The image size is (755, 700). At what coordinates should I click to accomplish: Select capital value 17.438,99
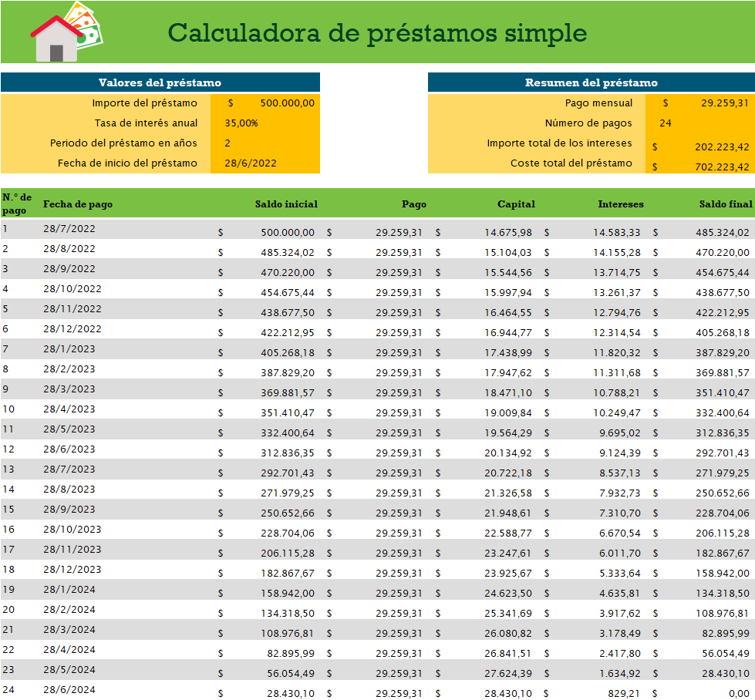pyautogui.click(x=508, y=353)
